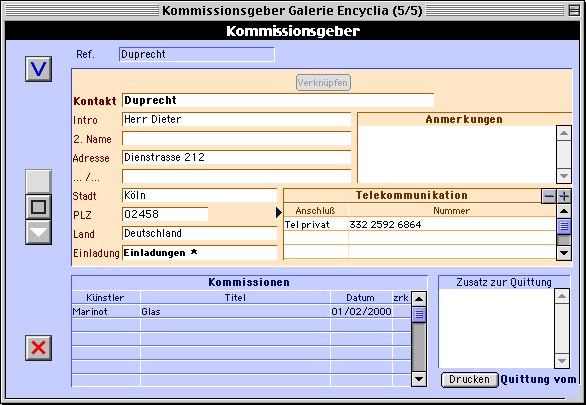Click the square record navigation icon

point(38,207)
